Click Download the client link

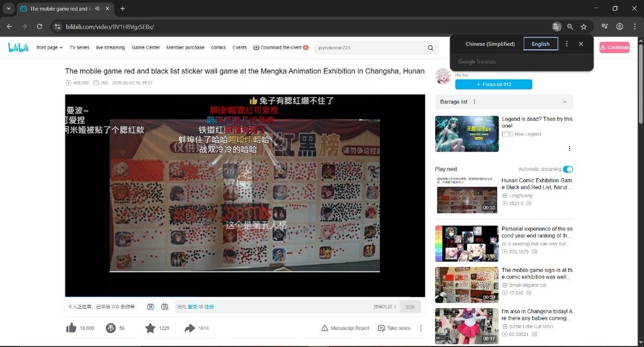click(281, 47)
